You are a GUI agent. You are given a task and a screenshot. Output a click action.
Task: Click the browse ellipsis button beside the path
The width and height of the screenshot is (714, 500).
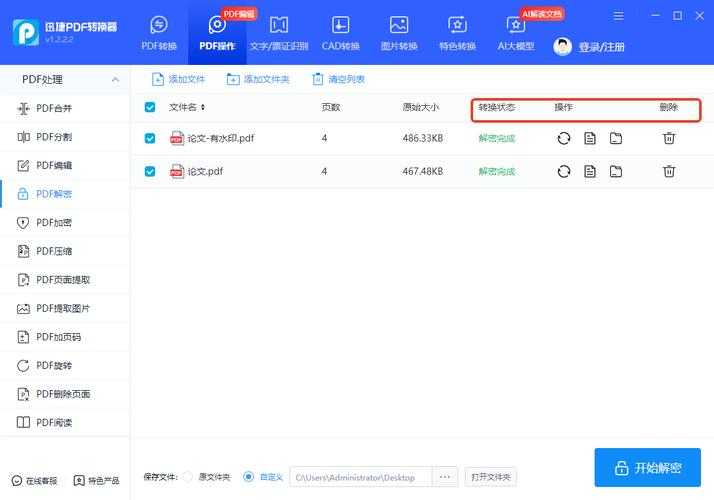click(446, 477)
